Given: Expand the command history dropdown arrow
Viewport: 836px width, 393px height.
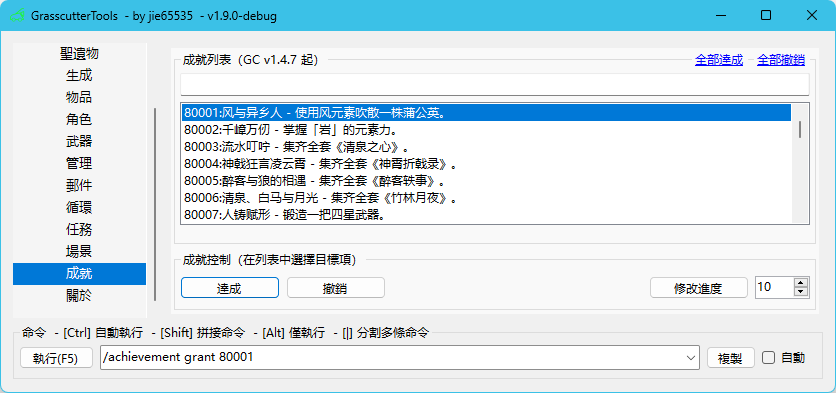Looking at the screenshot, I should pyautogui.click(x=691, y=358).
